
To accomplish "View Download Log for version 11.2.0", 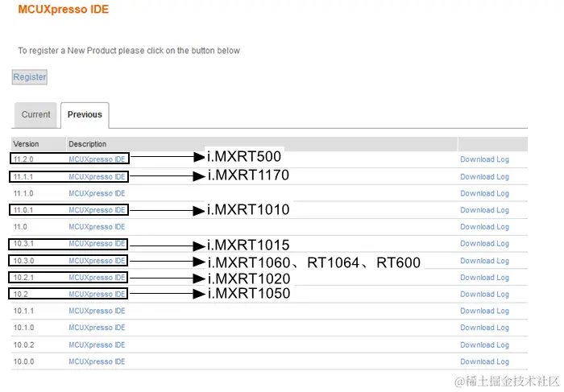I will [x=484, y=159].
